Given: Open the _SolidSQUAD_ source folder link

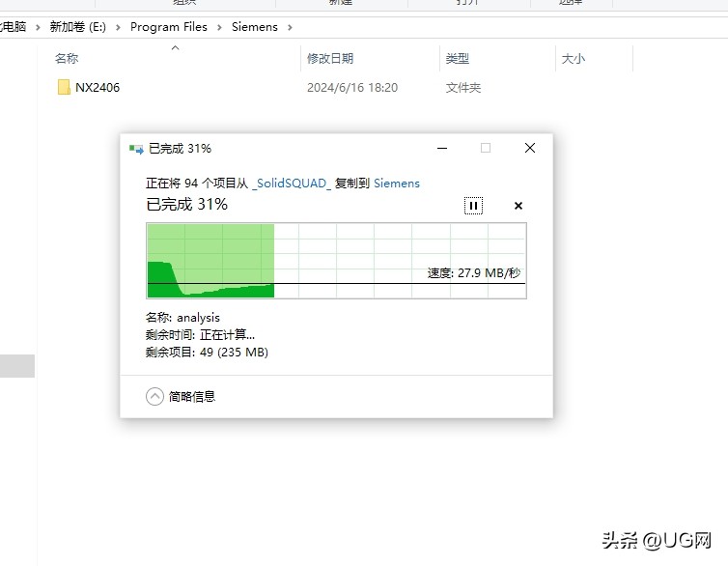Looking at the screenshot, I should 292,184.
